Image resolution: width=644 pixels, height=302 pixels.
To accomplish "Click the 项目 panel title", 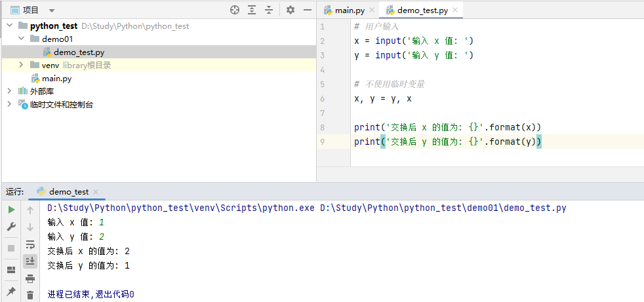I will click(x=31, y=10).
